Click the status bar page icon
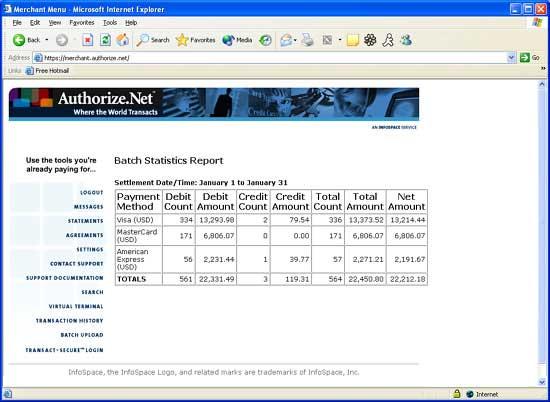Image resolution: width=550 pixels, height=402 pixels. [8, 394]
